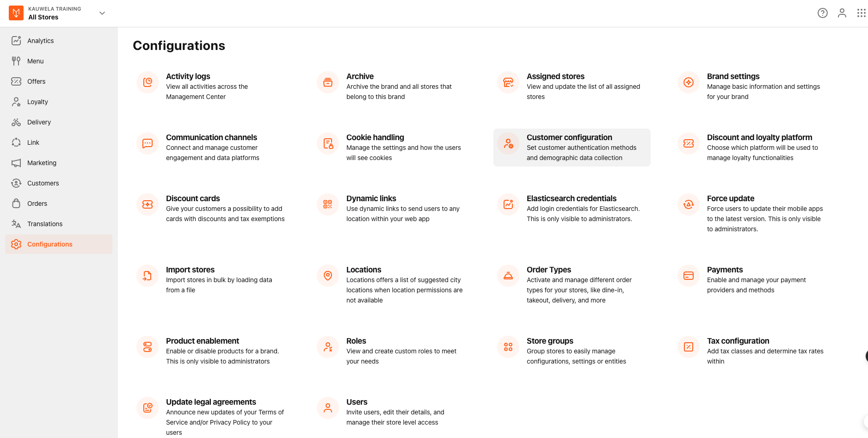Image resolution: width=868 pixels, height=438 pixels.
Task: Select Configurations in the sidebar menu
Action: (49, 244)
